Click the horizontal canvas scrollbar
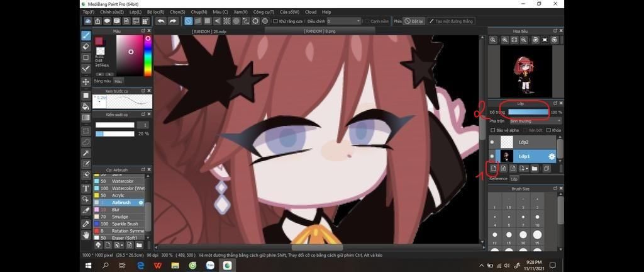Screen dimensions: 644x272 318,247
